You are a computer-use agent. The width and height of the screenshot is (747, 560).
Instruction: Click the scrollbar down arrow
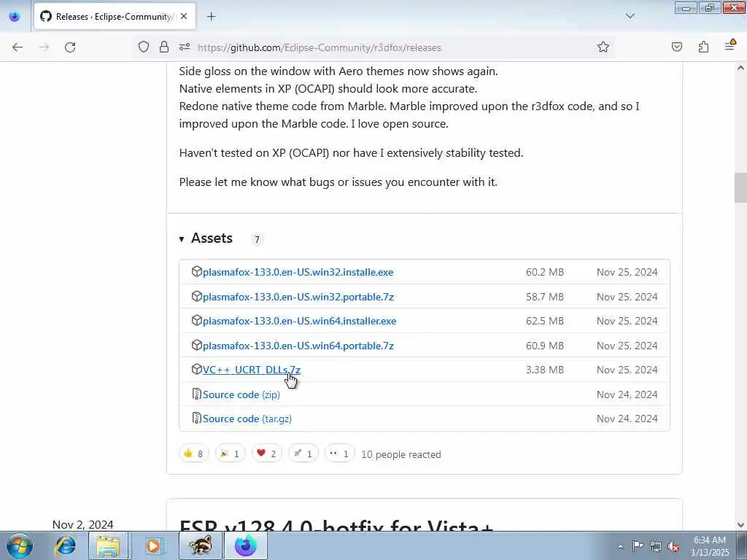(x=740, y=525)
